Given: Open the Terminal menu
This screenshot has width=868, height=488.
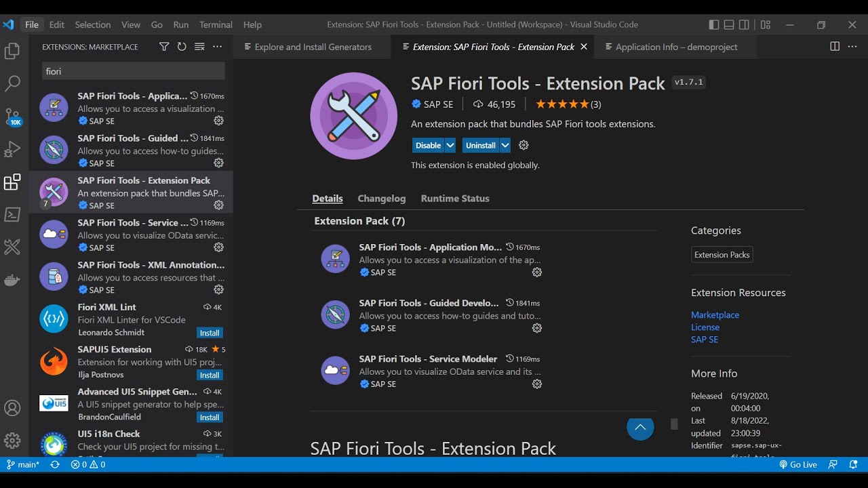Looking at the screenshot, I should (216, 24).
